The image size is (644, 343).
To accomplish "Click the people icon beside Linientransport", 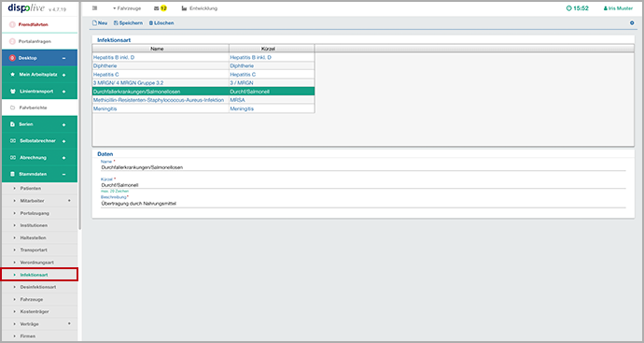I will 12,92.
